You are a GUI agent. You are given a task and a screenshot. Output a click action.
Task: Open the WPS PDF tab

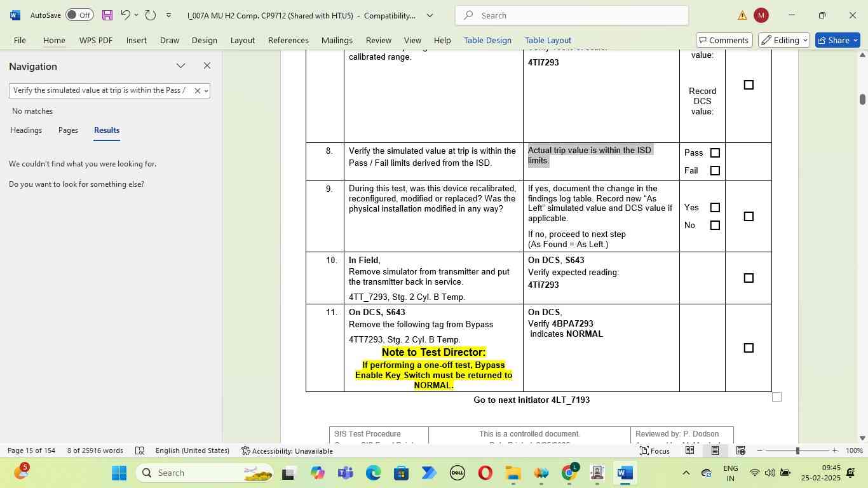95,40
